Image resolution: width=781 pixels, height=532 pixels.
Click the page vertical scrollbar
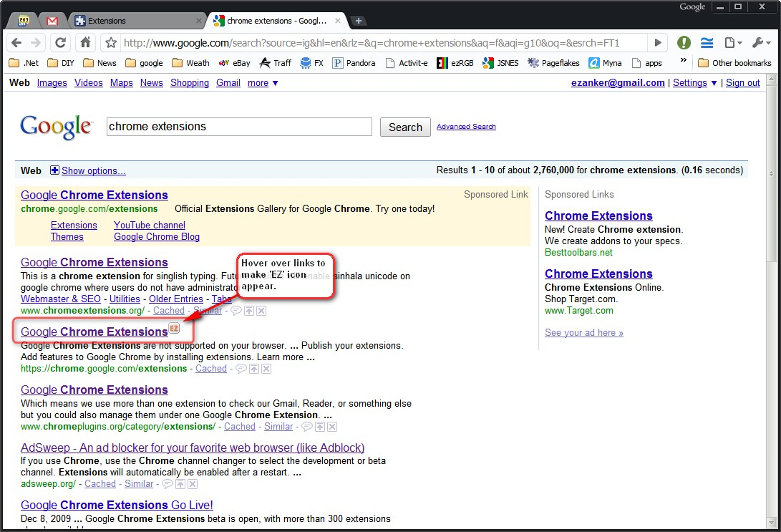(771, 301)
